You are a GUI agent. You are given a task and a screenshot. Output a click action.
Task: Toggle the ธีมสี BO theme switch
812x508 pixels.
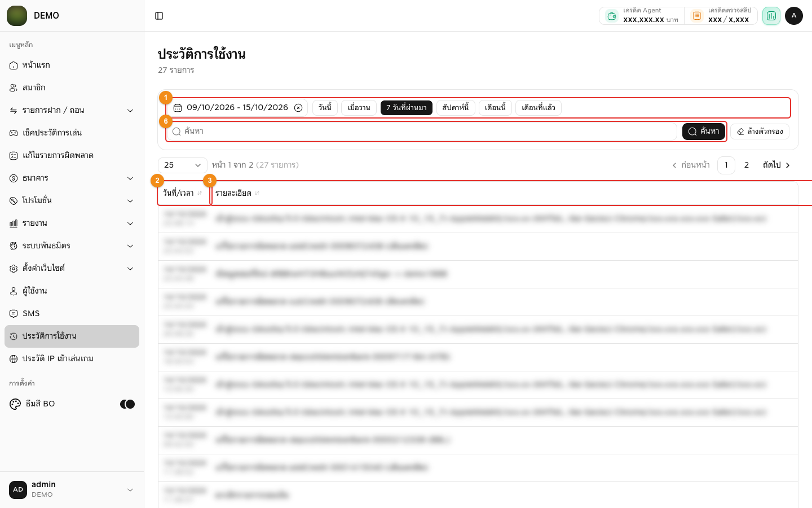127,404
